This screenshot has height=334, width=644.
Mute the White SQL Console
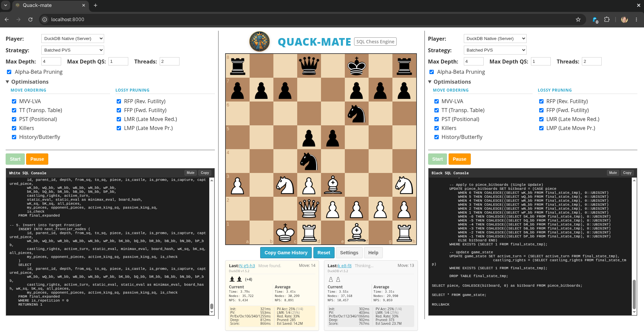tap(190, 173)
